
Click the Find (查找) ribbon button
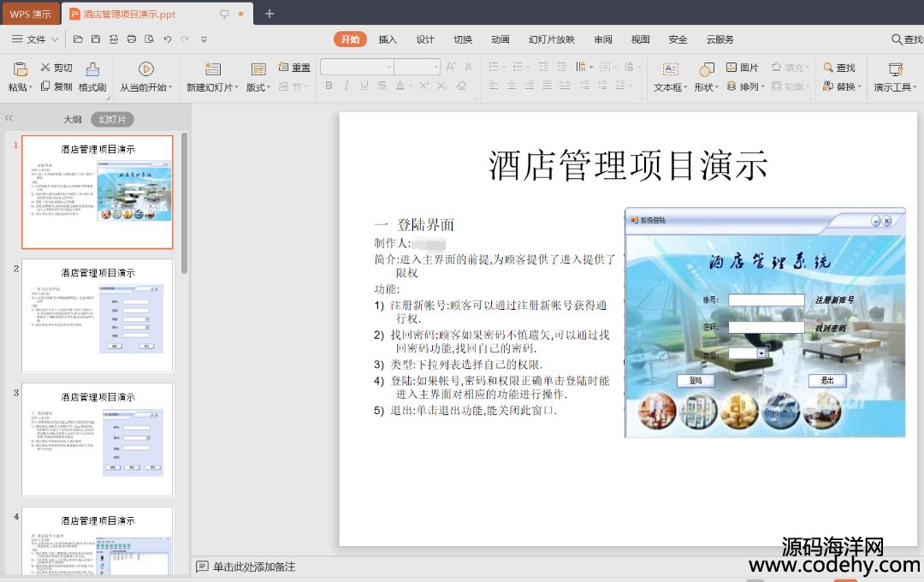(x=839, y=68)
